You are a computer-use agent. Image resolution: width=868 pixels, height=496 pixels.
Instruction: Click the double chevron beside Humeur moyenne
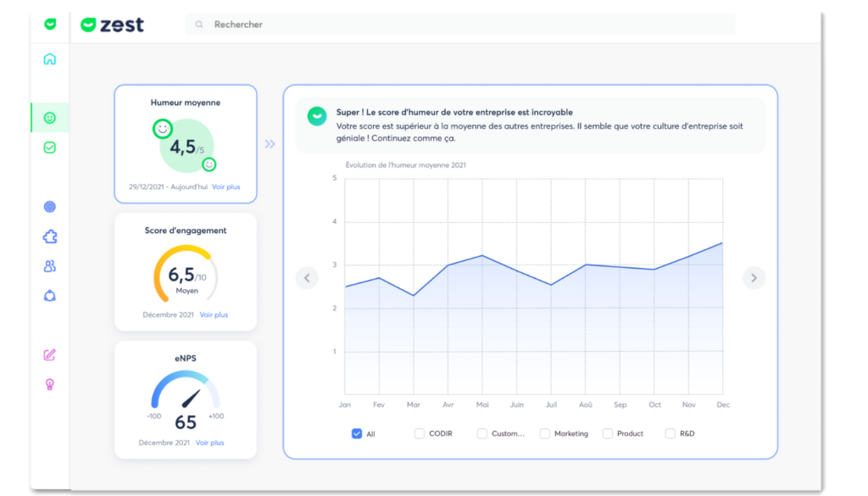coord(270,144)
